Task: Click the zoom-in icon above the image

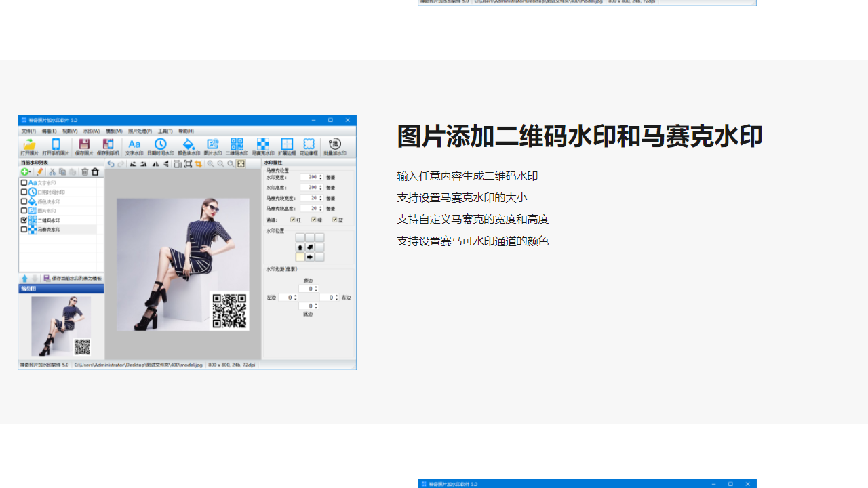Action: [x=212, y=164]
